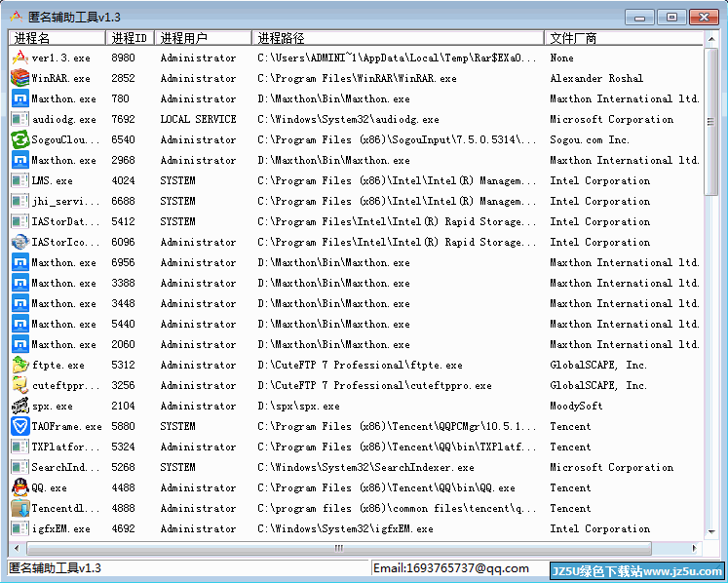Click the Tencentdl download icon
Viewport: 728px width, 583px height.
click(x=19, y=508)
